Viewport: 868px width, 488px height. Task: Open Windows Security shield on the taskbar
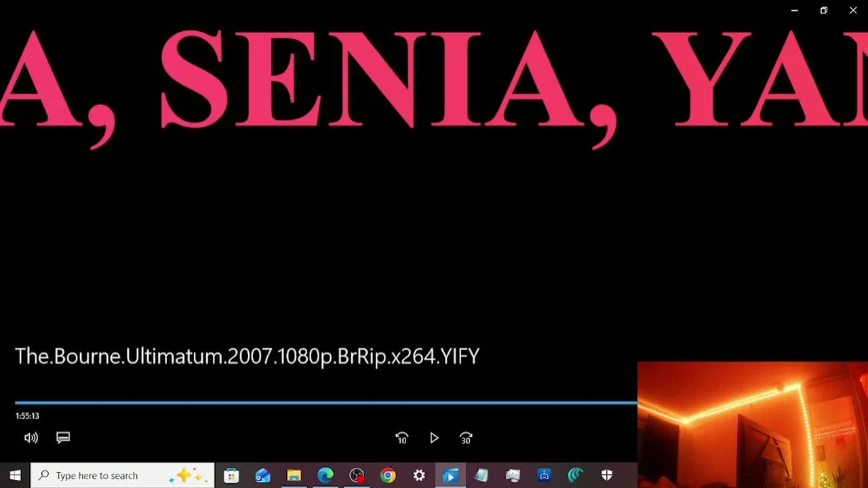607,475
